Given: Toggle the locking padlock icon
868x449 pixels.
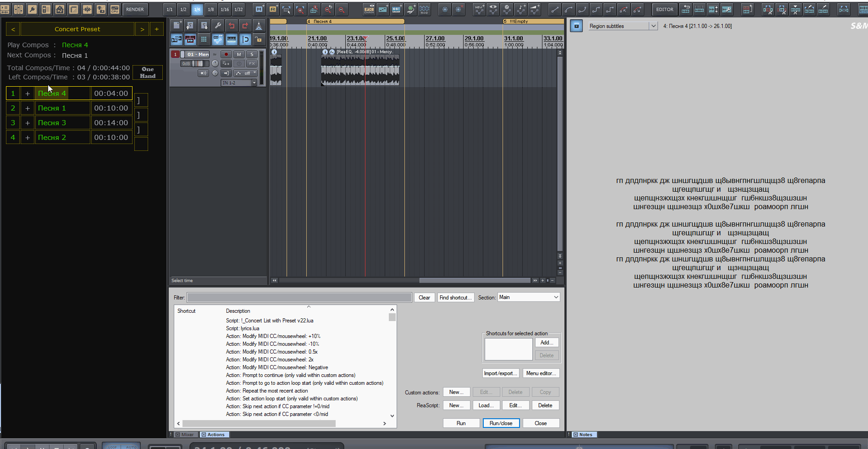Looking at the screenshot, I should 259,39.
